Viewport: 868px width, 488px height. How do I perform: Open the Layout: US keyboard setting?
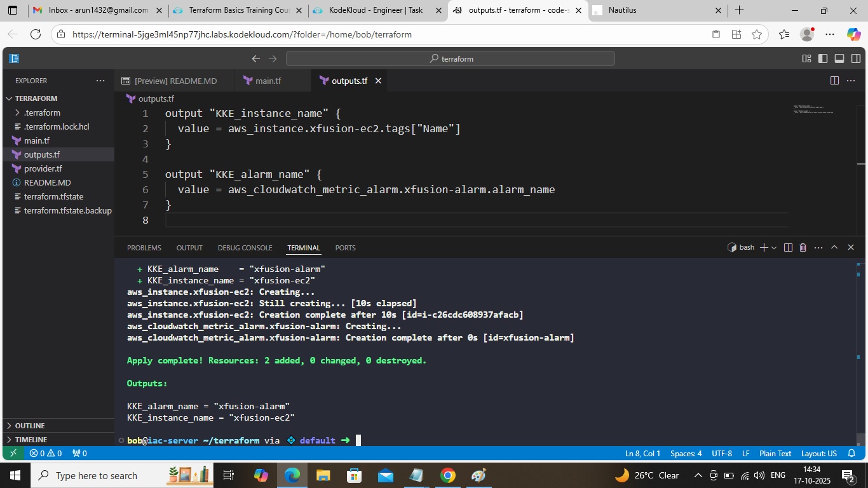click(x=819, y=454)
